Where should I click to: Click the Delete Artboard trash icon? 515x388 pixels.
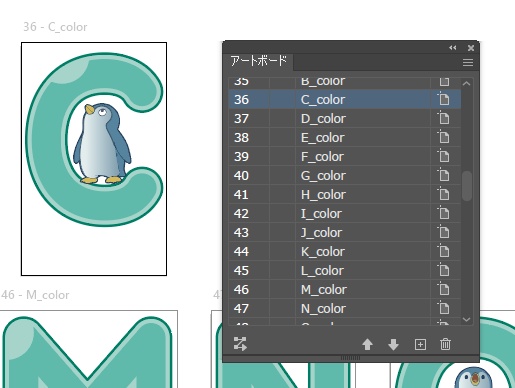[445, 344]
